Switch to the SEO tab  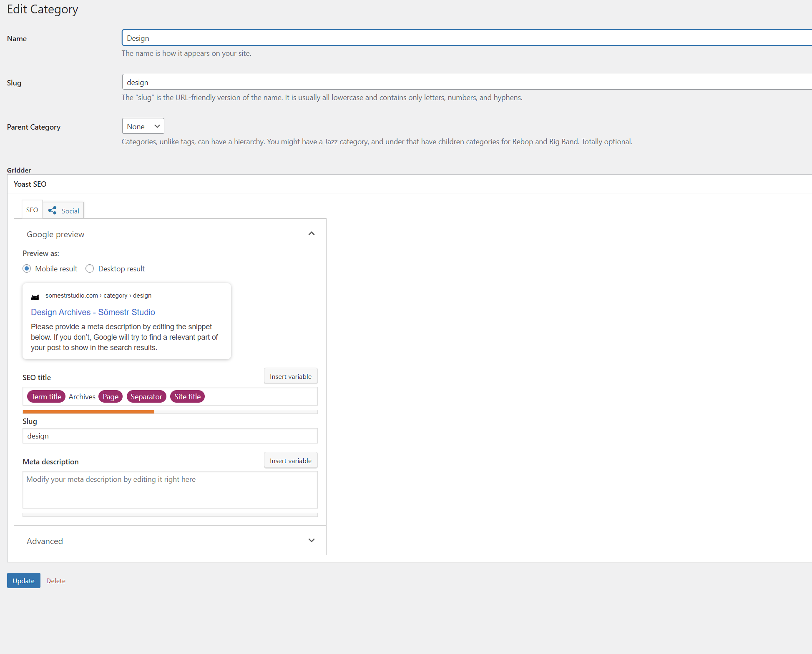32,210
